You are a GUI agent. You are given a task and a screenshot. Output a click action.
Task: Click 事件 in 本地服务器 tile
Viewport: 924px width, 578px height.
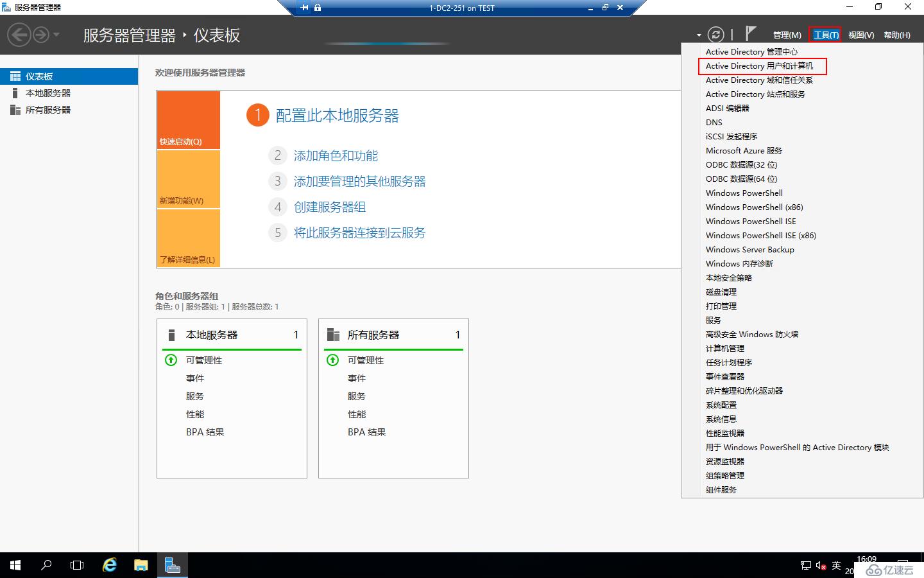click(x=195, y=378)
